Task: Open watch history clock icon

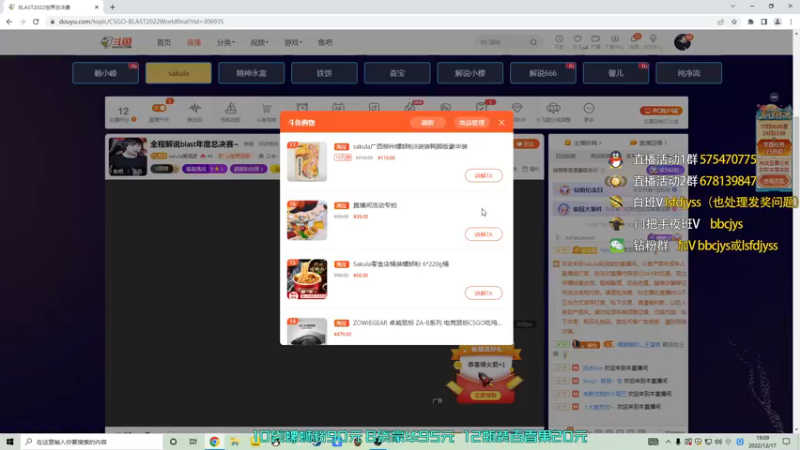Action: (x=559, y=41)
